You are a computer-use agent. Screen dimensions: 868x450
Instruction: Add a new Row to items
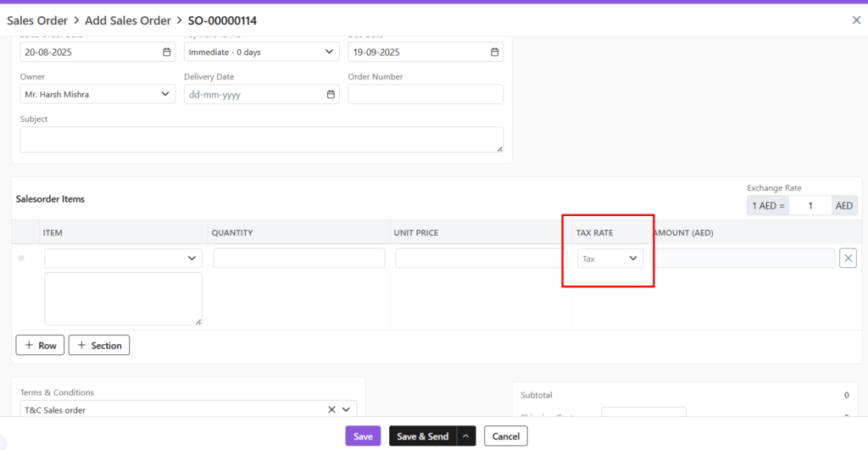pos(40,346)
